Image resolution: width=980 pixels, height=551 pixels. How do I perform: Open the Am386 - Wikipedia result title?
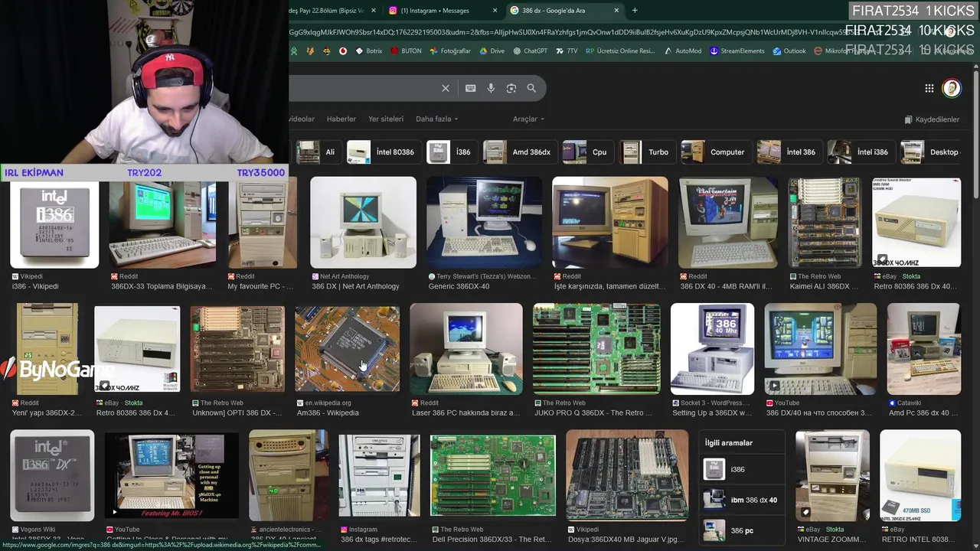tap(328, 412)
